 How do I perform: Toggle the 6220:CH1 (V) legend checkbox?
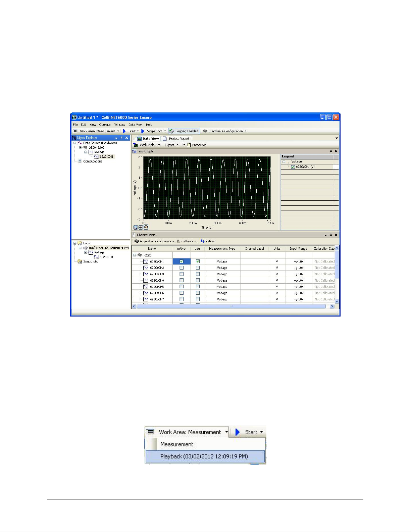pyautogui.click(x=293, y=167)
